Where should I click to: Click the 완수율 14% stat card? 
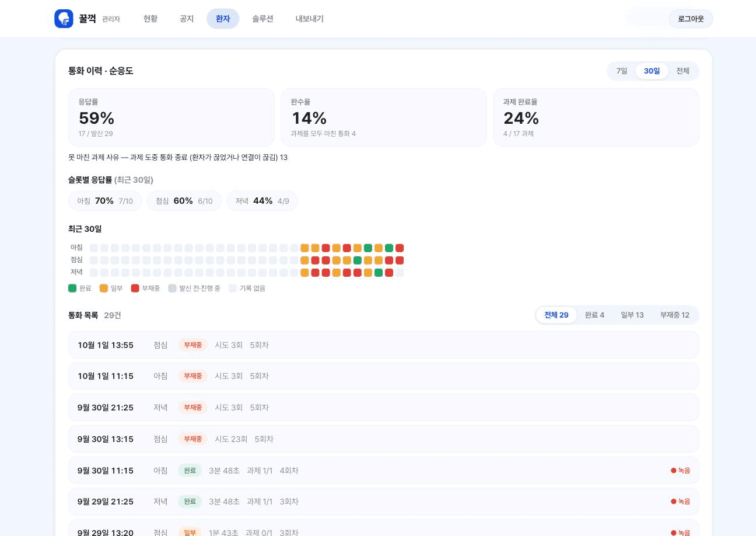[x=384, y=117]
